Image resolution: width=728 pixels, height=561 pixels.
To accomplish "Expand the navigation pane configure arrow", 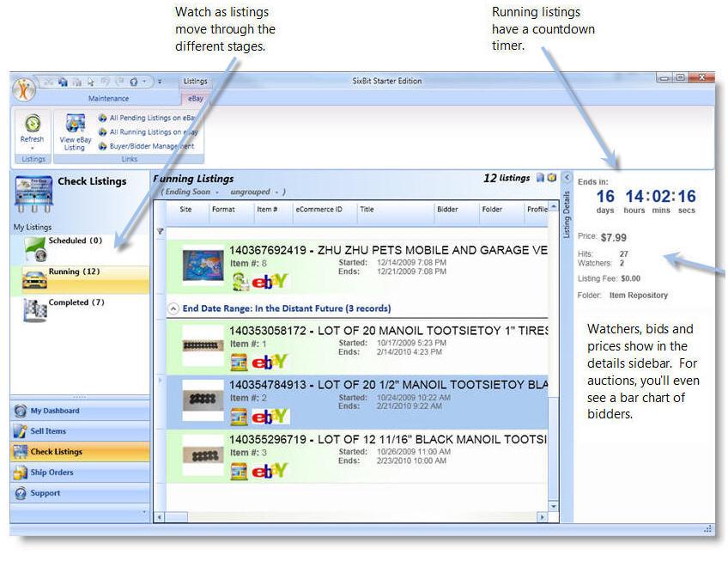I will coord(144,512).
